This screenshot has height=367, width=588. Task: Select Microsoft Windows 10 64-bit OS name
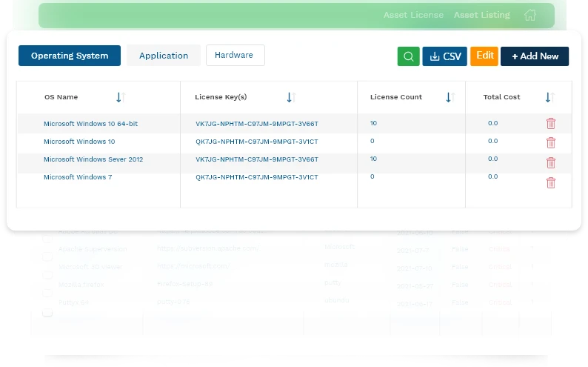91,124
